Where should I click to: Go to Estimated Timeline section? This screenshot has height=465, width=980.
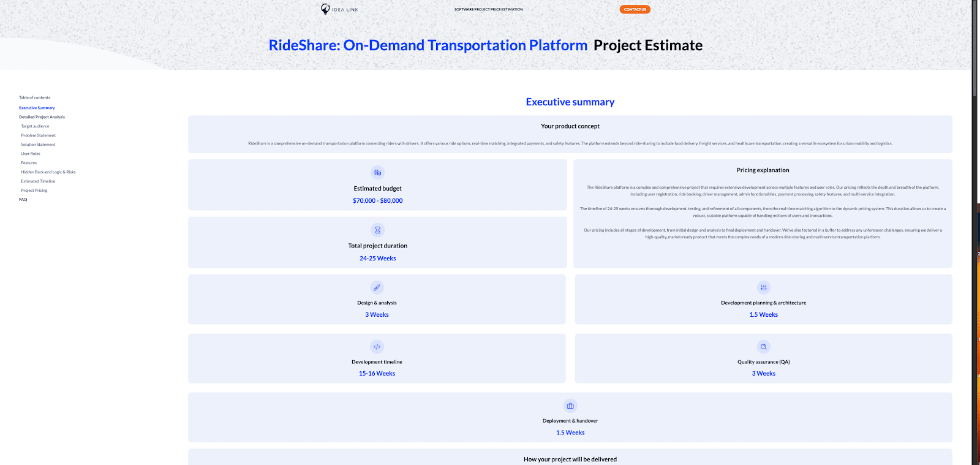(38, 181)
